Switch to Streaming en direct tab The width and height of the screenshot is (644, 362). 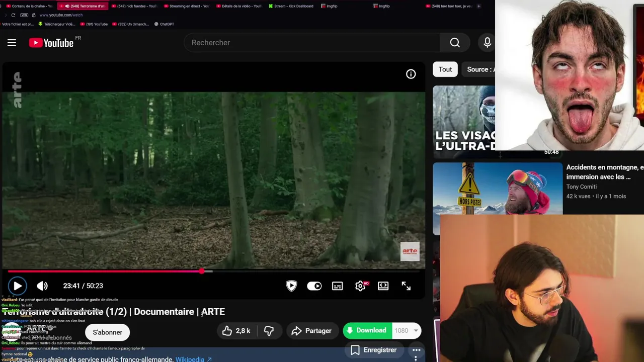click(x=187, y=6)
